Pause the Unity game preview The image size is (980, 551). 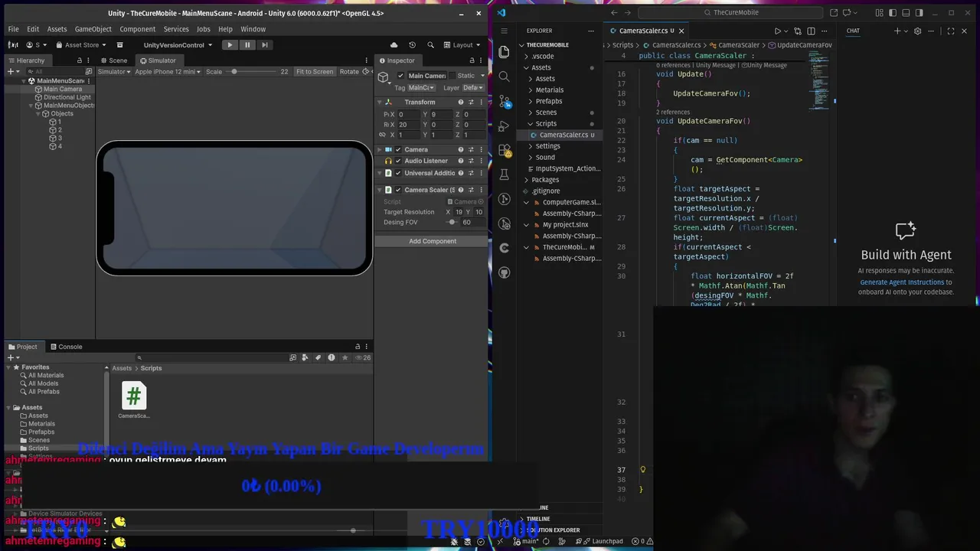pyautogui.click(x=247, y=45)
